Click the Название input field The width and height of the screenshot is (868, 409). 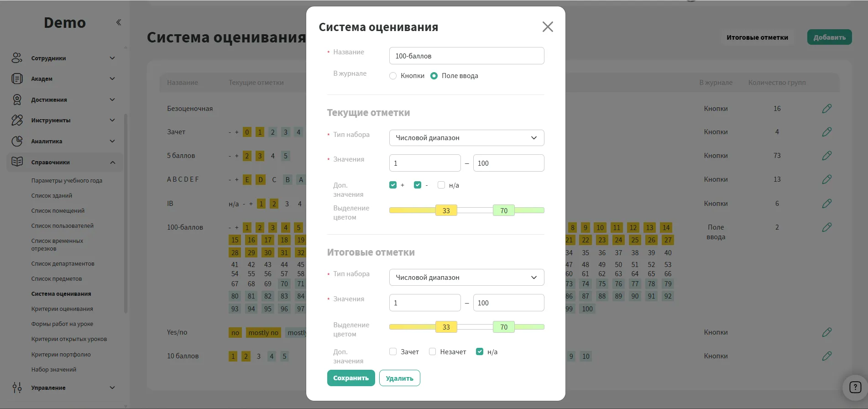click(x=466, y=56)
